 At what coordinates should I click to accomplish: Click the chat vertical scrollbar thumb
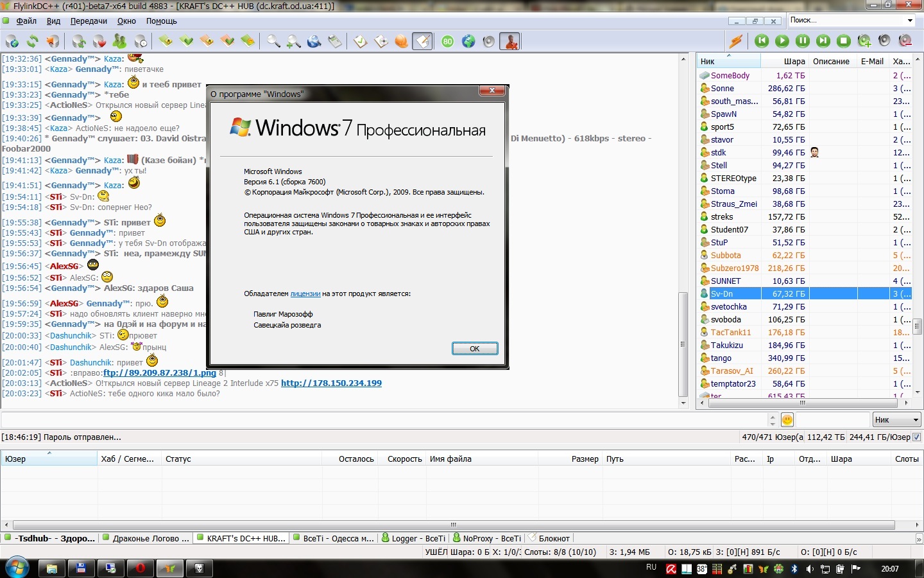[x=683, y=344]
